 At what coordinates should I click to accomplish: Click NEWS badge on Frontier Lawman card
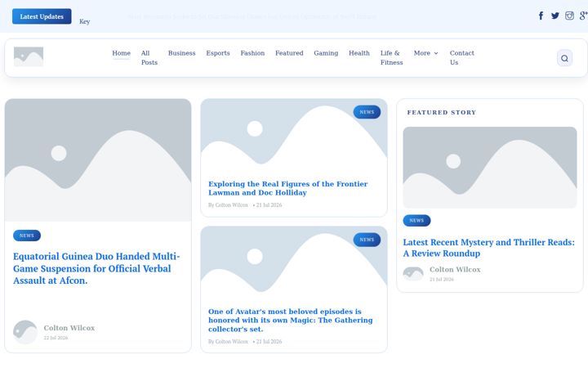tap(367, 112)
